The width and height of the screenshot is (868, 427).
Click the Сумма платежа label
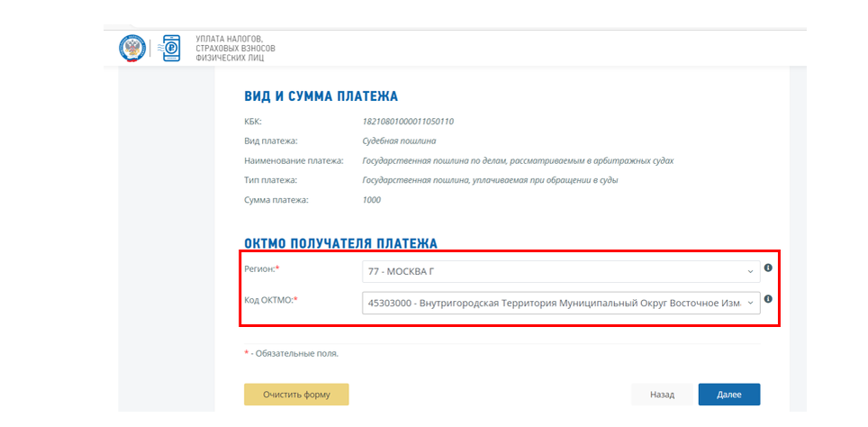(x=276, y=200)
